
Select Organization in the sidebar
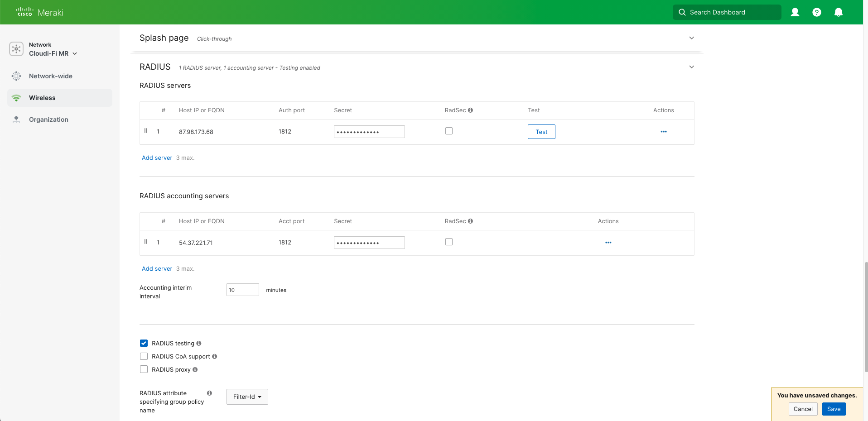[48, 120]
